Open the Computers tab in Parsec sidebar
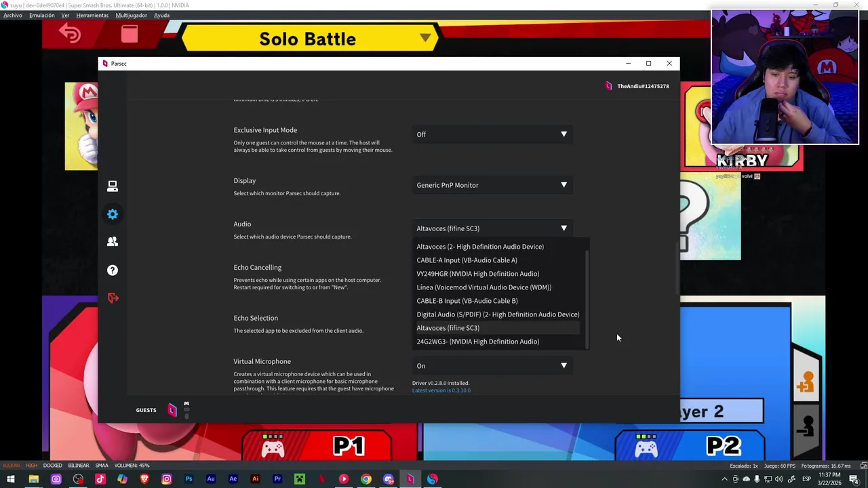This screenshot has height=488, width=868. [113, 186]
